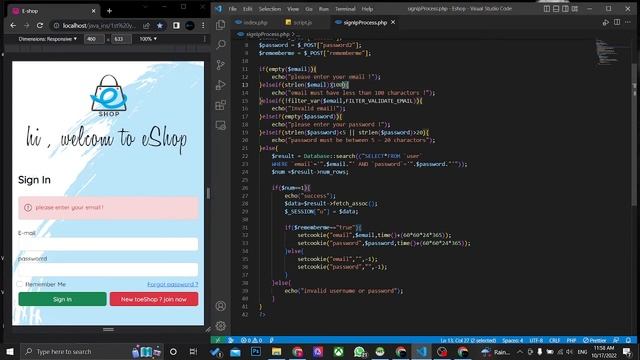Click UTF-8 encoding selector

[x=536, y=340]
